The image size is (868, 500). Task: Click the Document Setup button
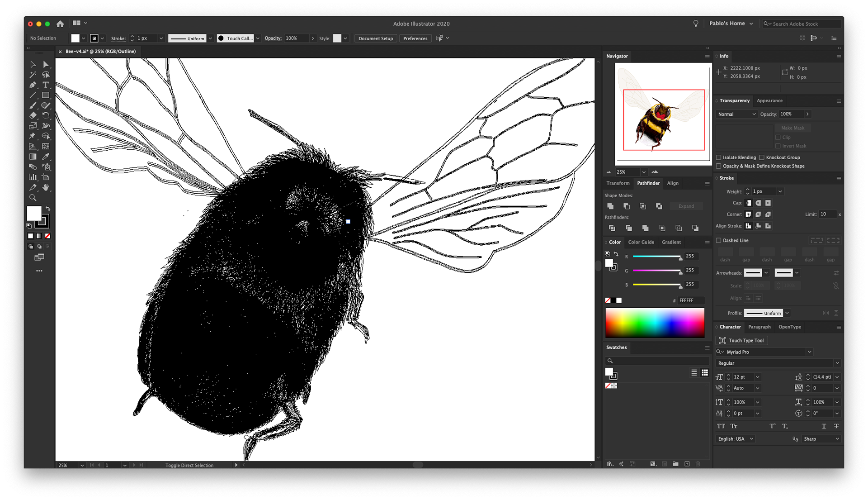point(375,38)
